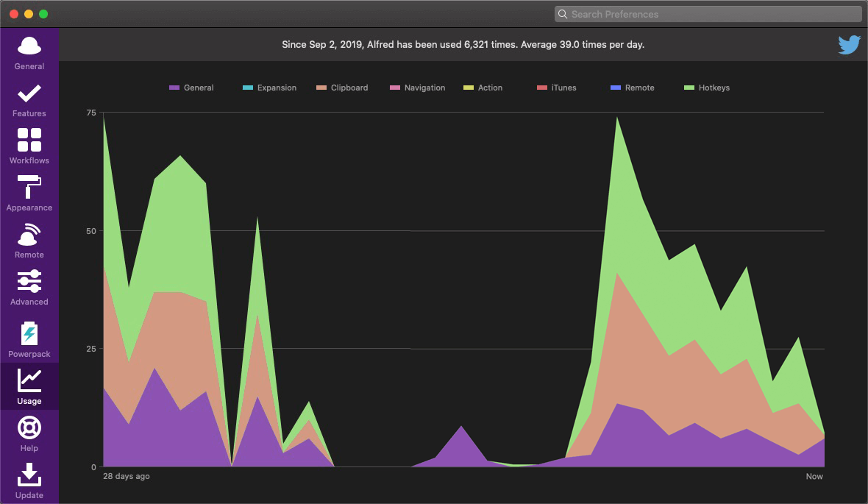Screen dimensions: 868x504
Task: Click the iTunes legend label
Action: (563, 88)
